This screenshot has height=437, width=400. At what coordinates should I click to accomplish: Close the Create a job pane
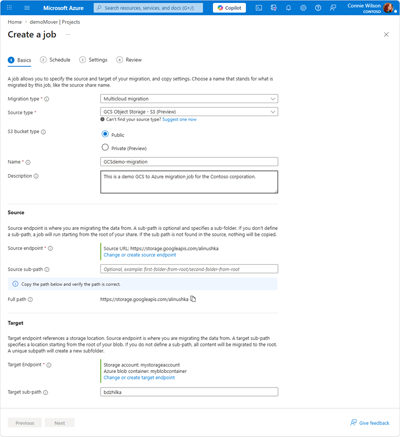[x=386, y=34]
